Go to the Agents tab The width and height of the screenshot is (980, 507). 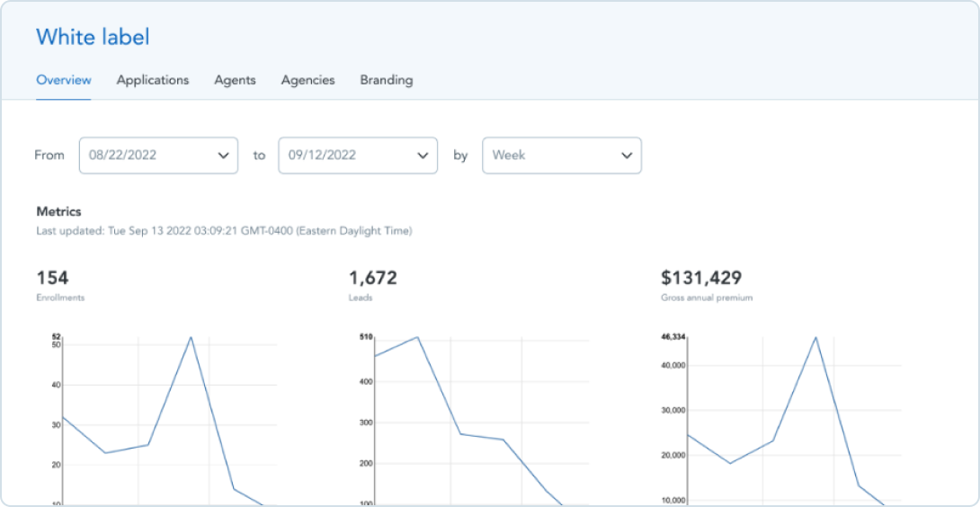click(235, 80)
